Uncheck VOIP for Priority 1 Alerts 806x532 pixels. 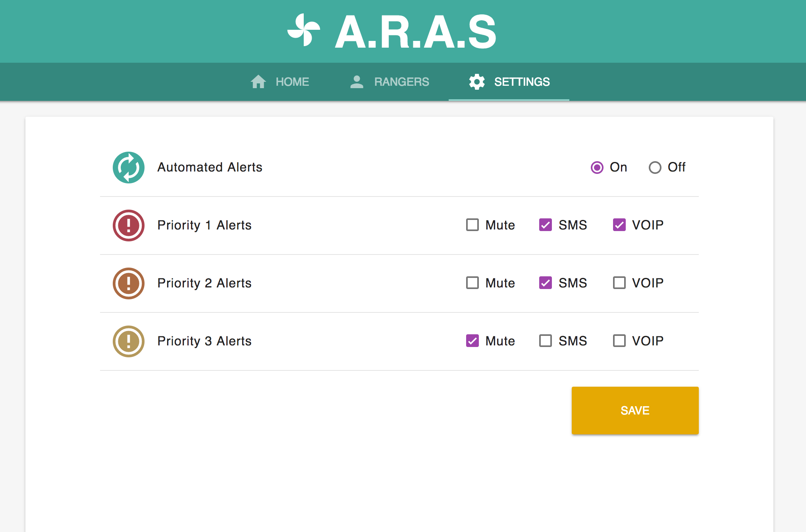619,225
